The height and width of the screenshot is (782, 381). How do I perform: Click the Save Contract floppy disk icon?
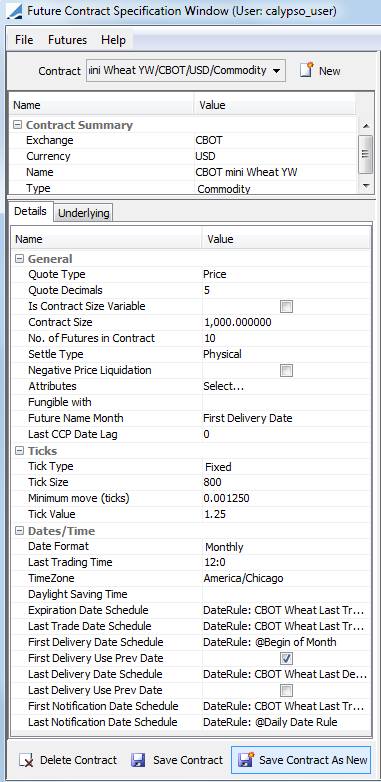click(x=138, y=760)
